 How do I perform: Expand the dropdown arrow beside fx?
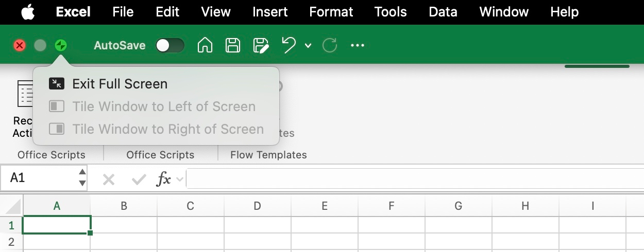click(x=180, y=179)
